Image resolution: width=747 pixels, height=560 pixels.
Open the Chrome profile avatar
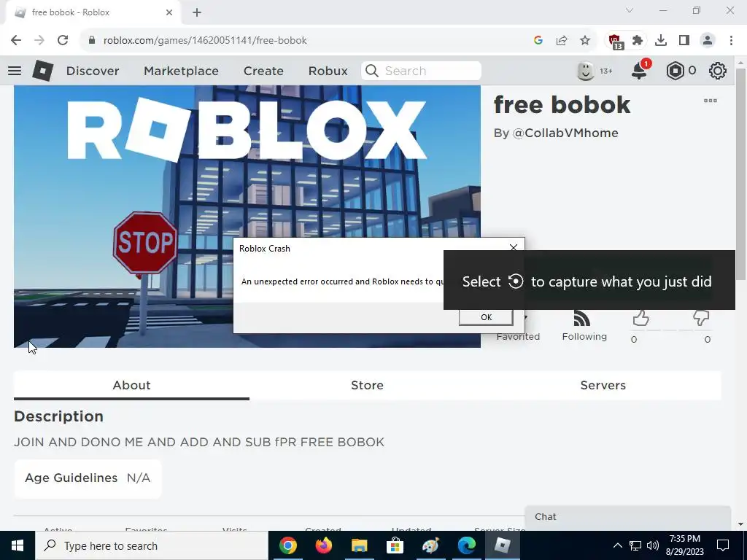pyautogui.click(x=708, y=41)
